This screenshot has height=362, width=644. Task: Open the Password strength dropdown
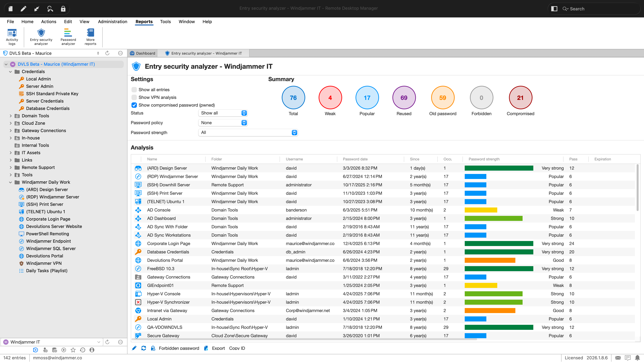point(248,132)
